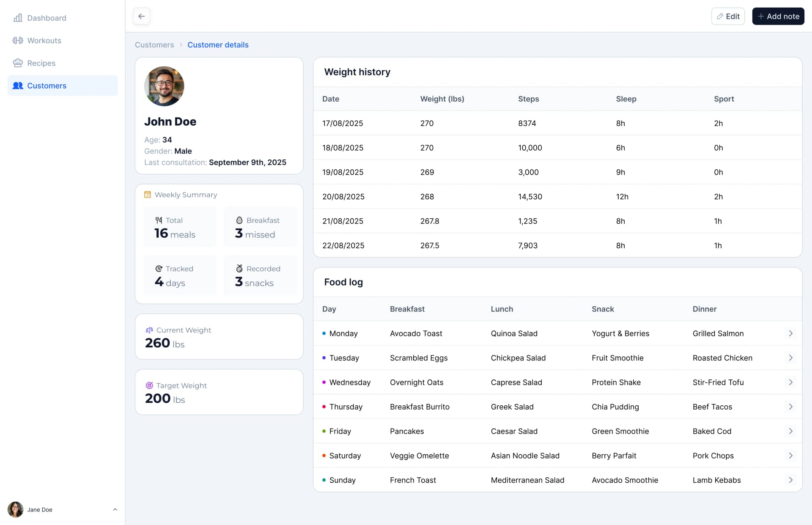This screenshot has width=812, height=525.
Task: Select the Customers icon in the sidebar
Action: [17, 85]
